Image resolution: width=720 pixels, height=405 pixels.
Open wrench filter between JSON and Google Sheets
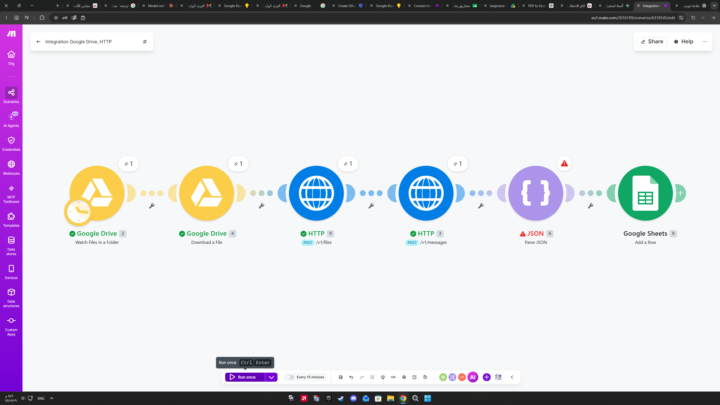pos(591,206)
